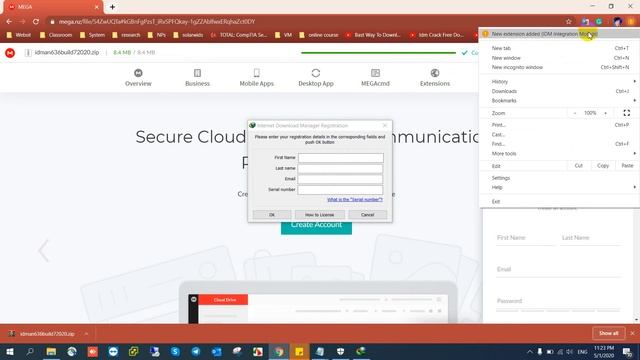The width and height of the screenshot is (640, 360).
Task: Decrease zoom with minus button
Action: pos(575,113)
